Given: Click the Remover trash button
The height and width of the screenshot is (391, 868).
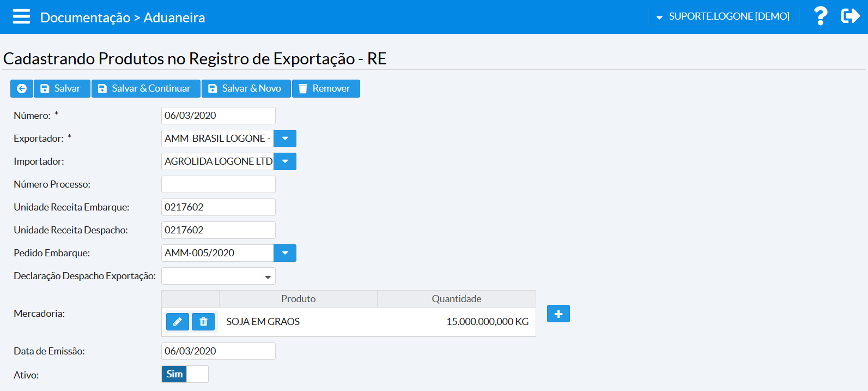Looking at the screenshot, I should pos(326,88).
